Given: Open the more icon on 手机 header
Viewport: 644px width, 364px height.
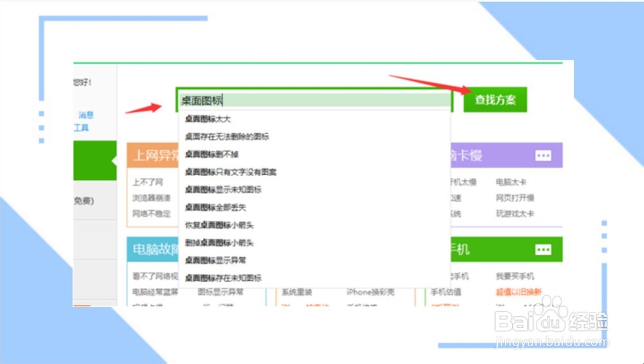Looking at the screenshot, I should click(x=543, y=249).
